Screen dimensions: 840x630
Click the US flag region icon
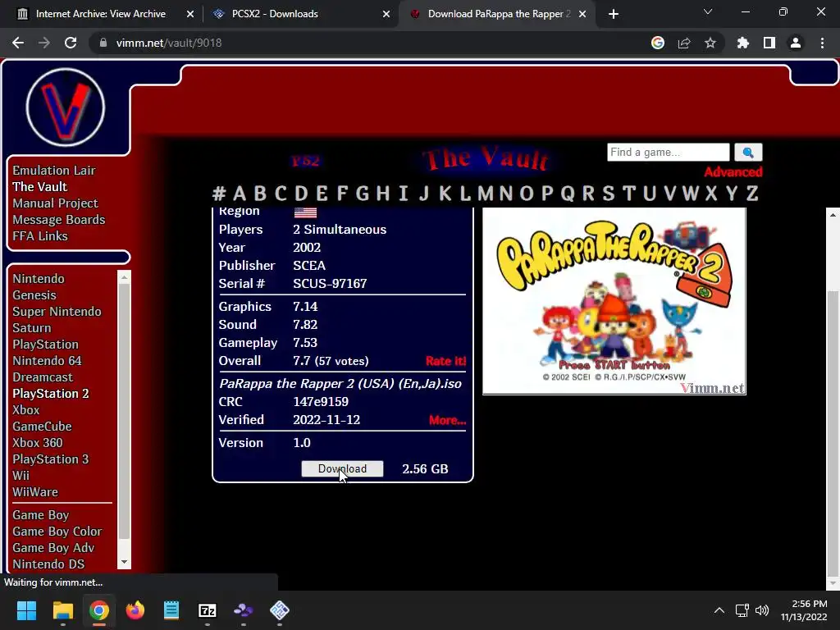pyautogui.click(x=305, y=212)
